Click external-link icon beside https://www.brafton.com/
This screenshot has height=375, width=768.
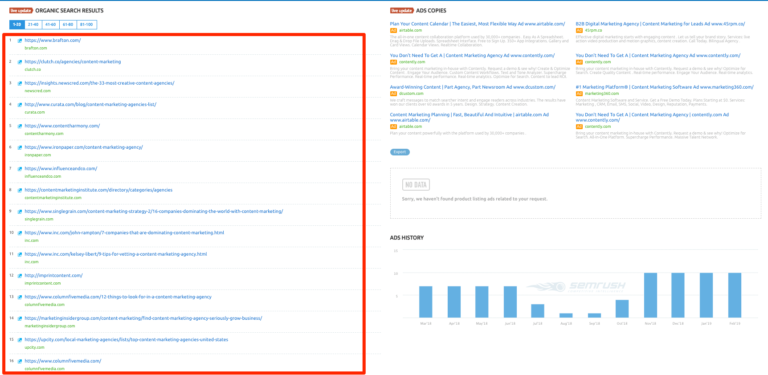[x=20, y=41]
